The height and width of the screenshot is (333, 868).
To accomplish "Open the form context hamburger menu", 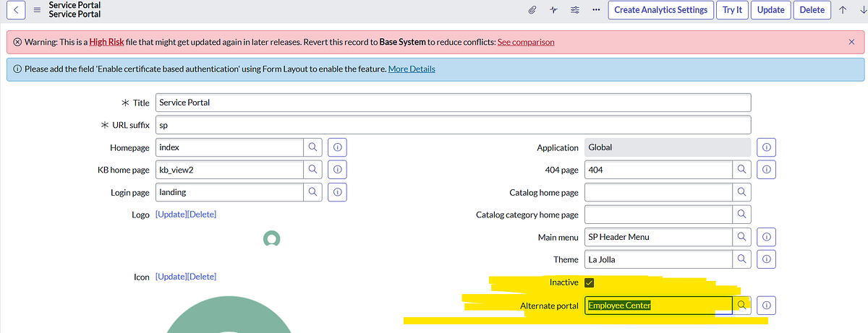I will 37,9.
